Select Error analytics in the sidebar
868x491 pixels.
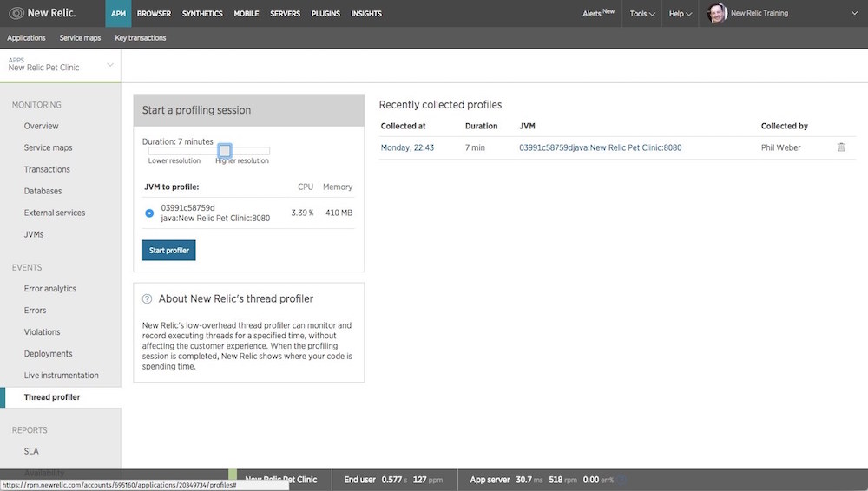pos(50,289)
